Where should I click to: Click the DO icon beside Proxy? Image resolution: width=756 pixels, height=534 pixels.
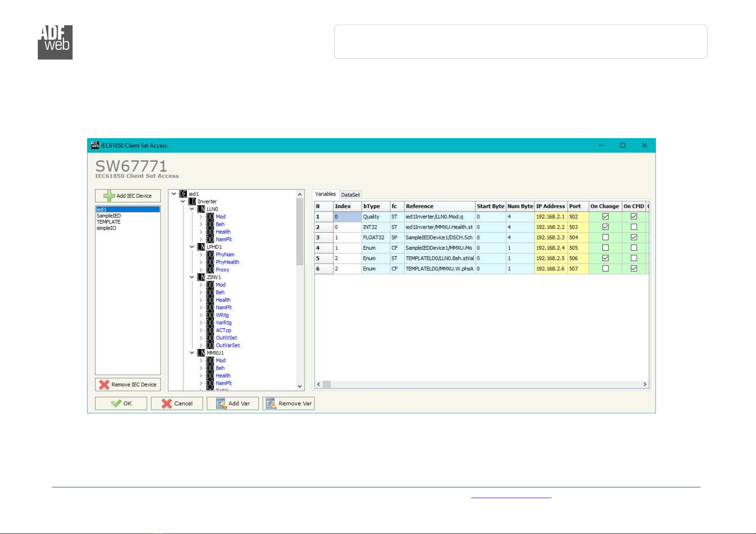point(210,270)
